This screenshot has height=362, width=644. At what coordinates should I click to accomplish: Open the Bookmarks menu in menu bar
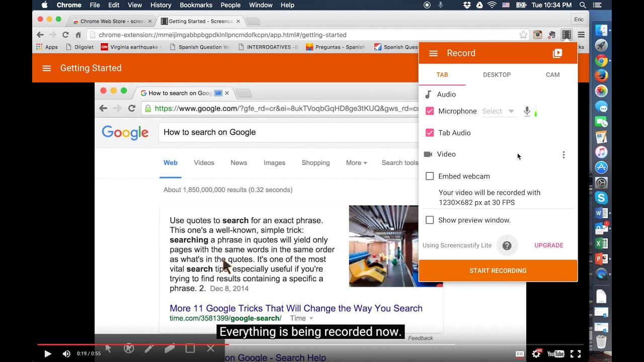pos(196,5)
